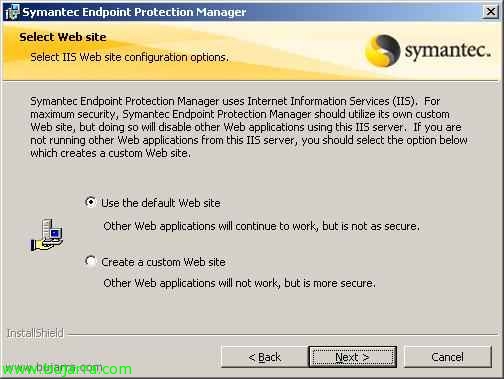Click the Symantec yellow-black swirl logo
Image resolution: width=504 pixels, height=379 pixels.
coord(383,51)
